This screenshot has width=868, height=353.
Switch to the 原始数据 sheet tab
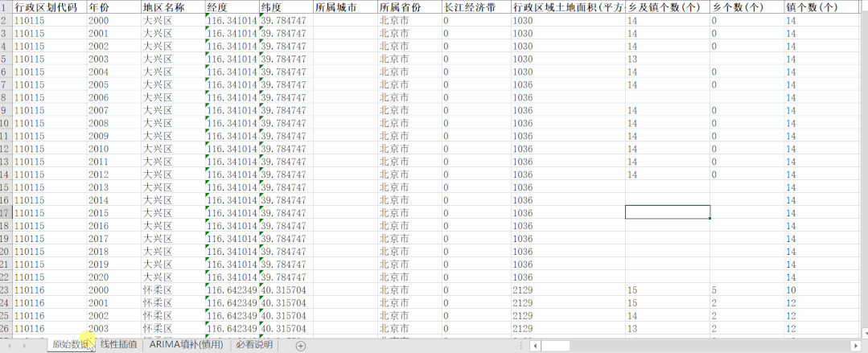click(x=70, y=345)
